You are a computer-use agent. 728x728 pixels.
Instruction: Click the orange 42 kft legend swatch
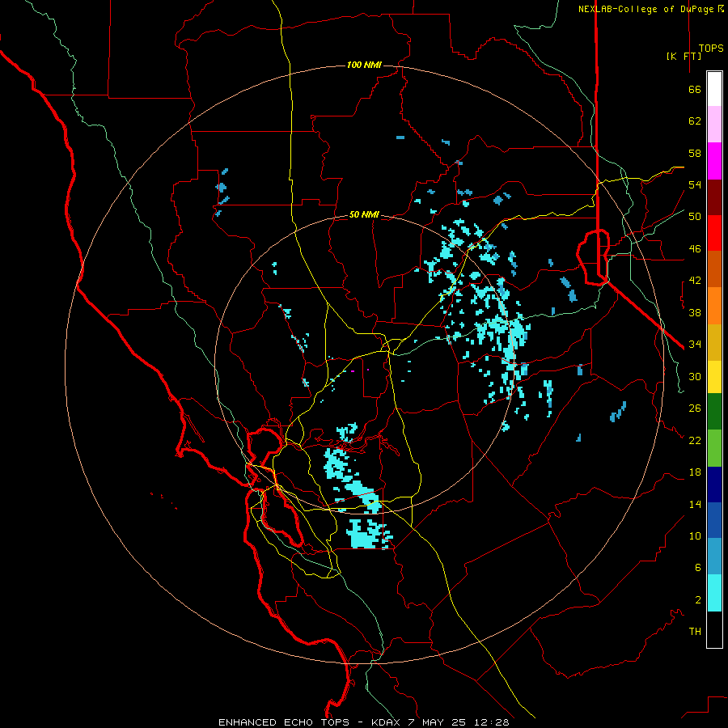coord(714,306)
